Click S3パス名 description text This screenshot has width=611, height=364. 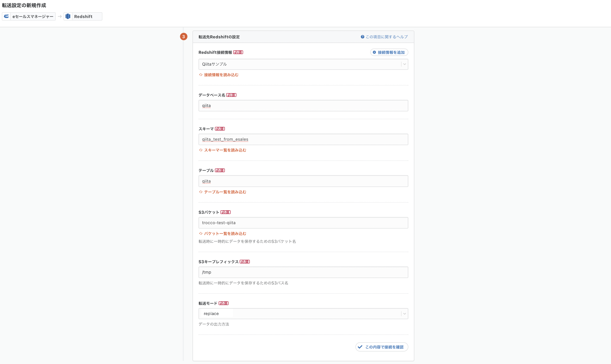243,283
